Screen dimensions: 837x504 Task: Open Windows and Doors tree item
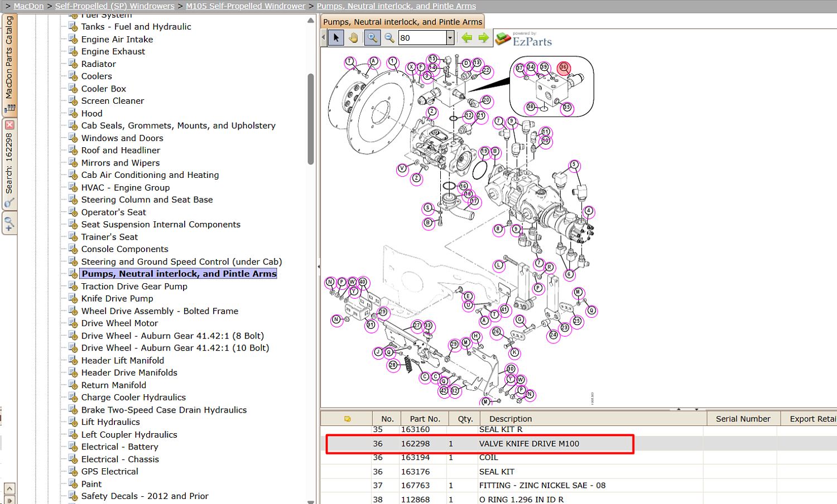tap(122, 138)
